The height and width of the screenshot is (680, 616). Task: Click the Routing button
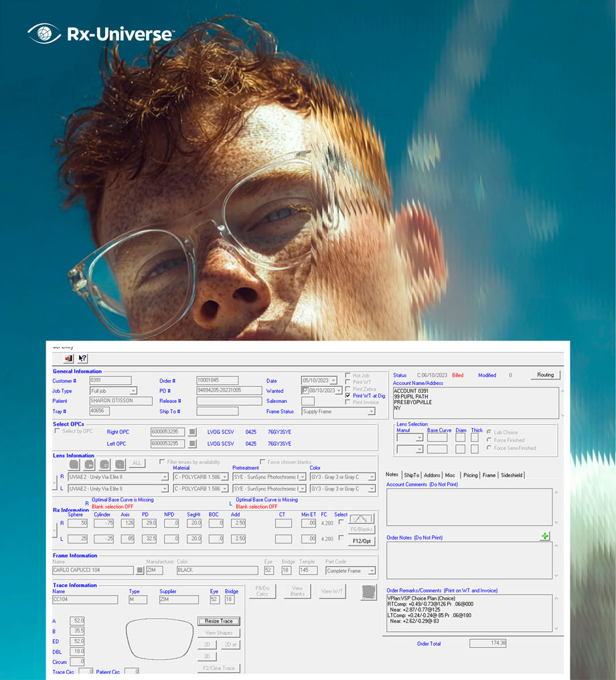(545, 375)
